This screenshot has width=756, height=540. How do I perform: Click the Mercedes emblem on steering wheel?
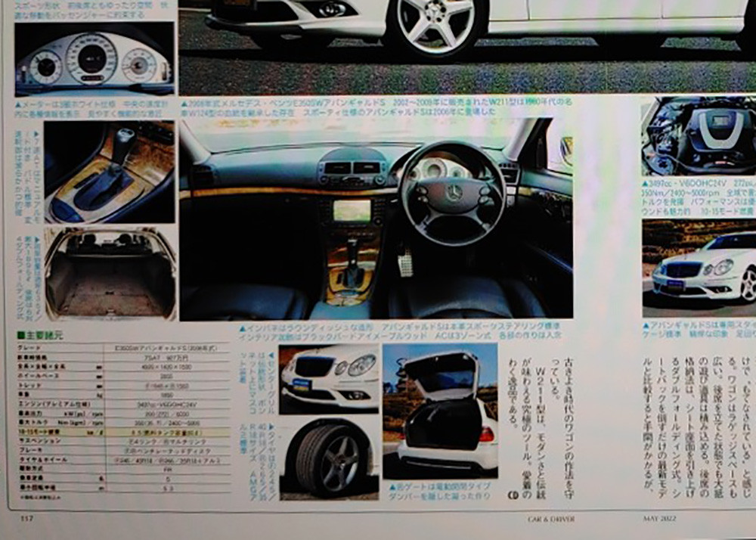tap(454, 192)
